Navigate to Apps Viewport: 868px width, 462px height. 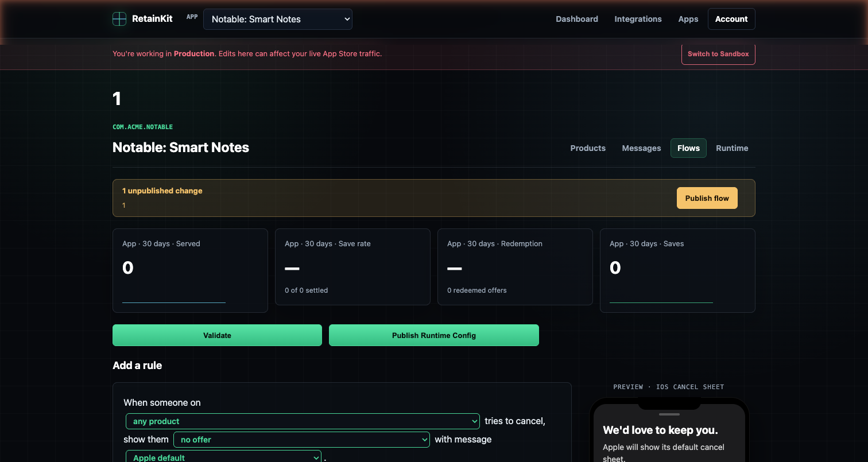[688, 19]
